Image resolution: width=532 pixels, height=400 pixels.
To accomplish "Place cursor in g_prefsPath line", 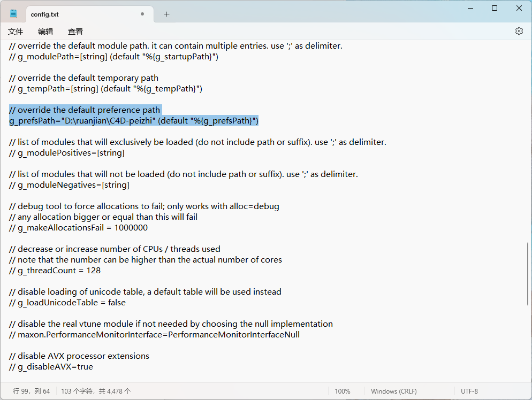I will click(x=134, y=121).
